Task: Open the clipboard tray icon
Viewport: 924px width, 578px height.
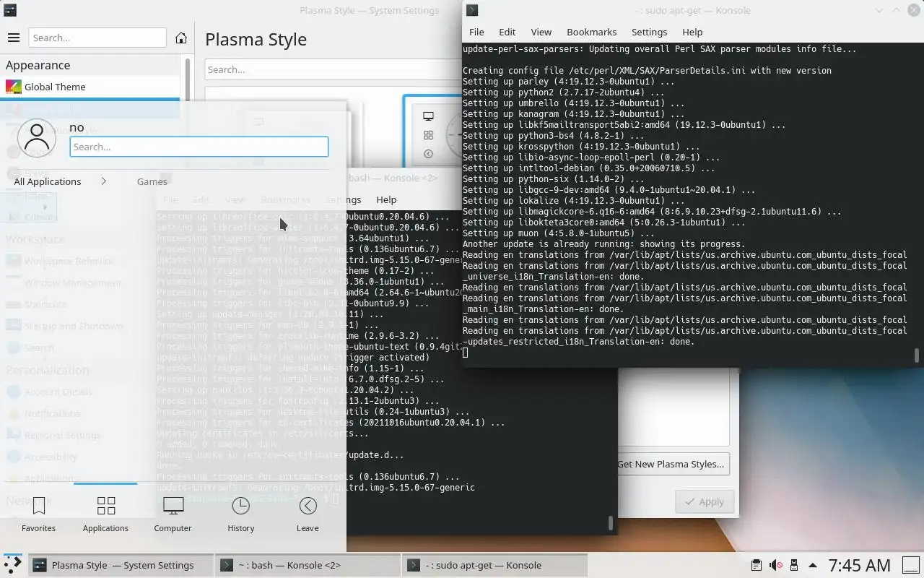Action: [x=756, y=565]
